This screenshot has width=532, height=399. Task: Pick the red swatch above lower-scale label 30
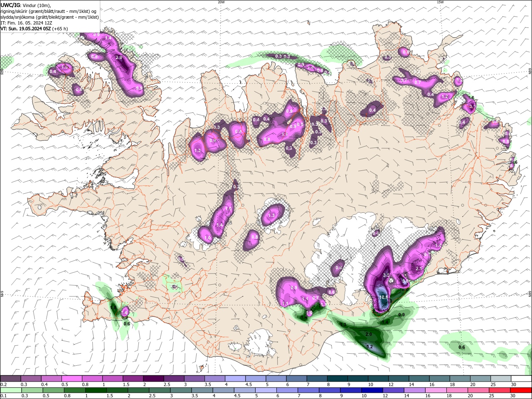521,390
